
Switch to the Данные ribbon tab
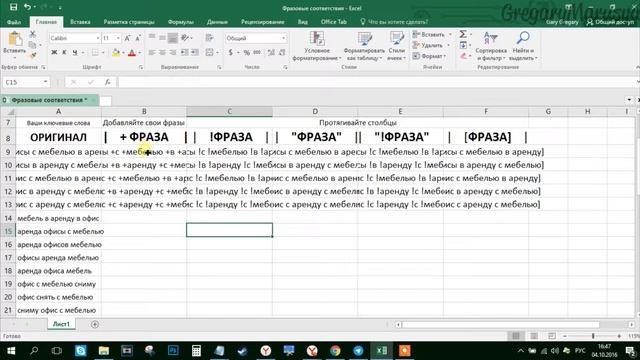click(217, 22)
